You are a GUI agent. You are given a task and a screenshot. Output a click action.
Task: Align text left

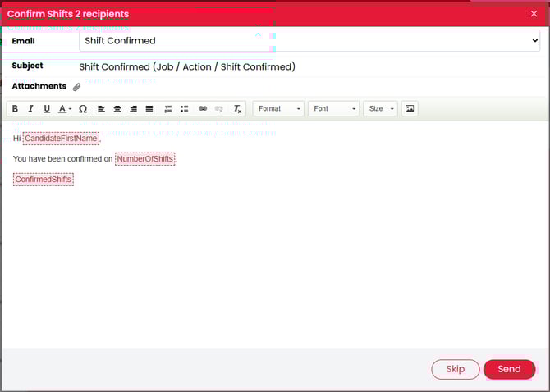102,109
